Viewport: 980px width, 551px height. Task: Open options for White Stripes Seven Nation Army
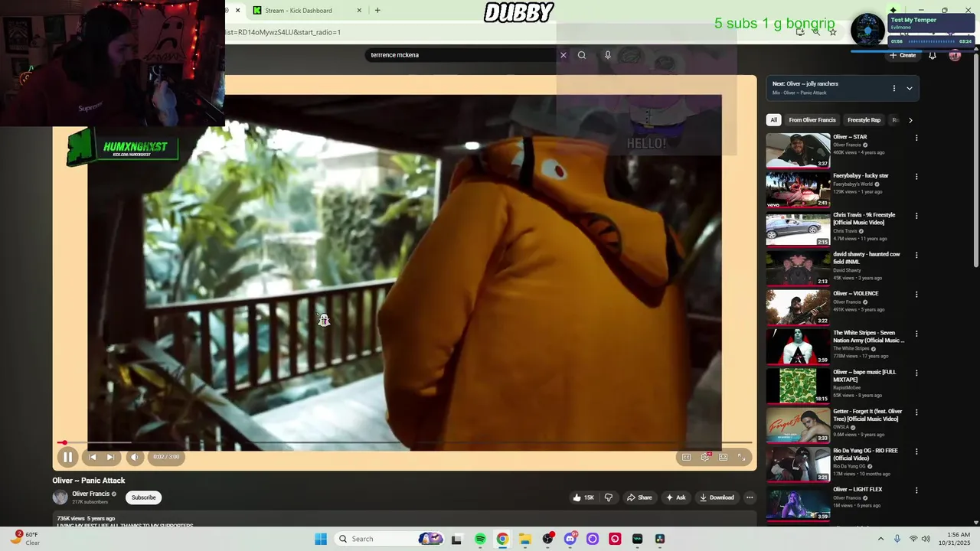tap(916, 334)
